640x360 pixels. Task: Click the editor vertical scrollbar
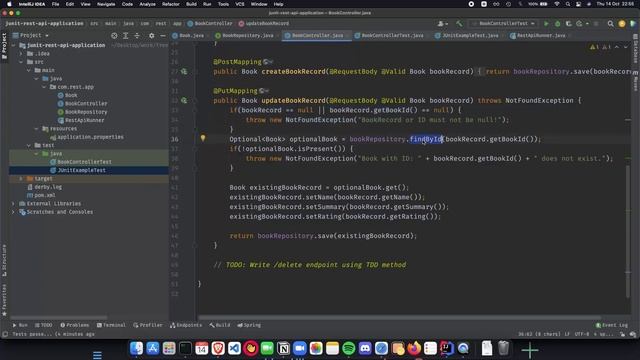click(628, 231)
